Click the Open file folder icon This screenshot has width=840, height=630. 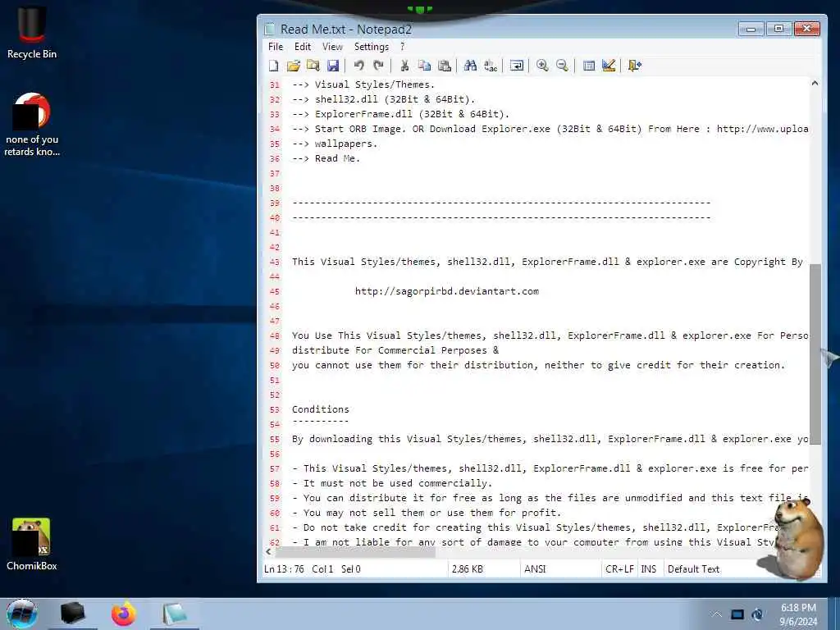coord(293,66)
